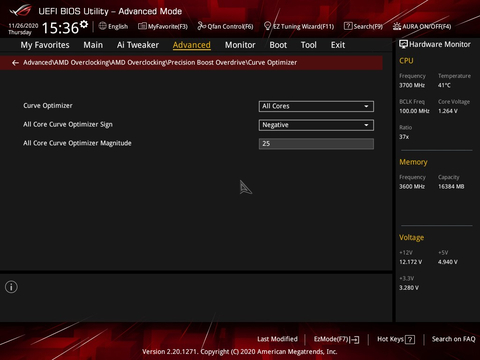This screenshot has height=360, width=480.
Task: Go to the Boot tab
Action: pos(278,45)
